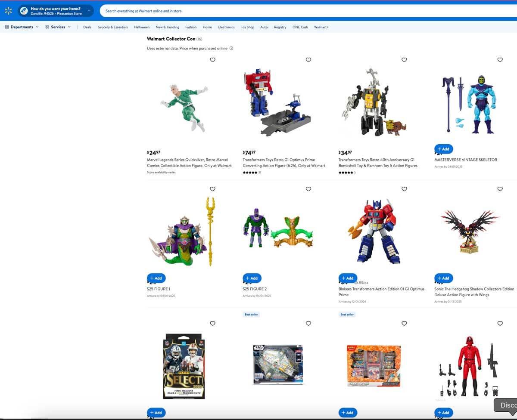Add Masterverse Vintage Skeletor to cart
Viewport: 517px width, 420px height.
(443, 149)
